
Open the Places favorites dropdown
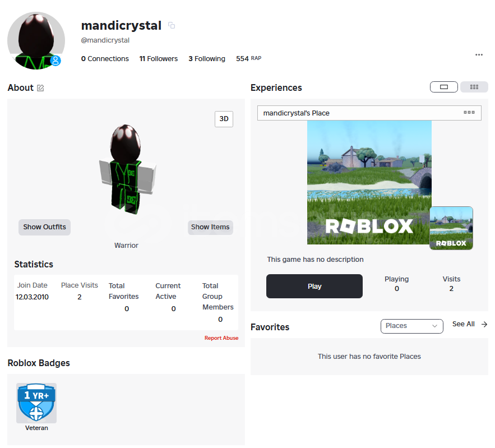[x=411, y=326]
